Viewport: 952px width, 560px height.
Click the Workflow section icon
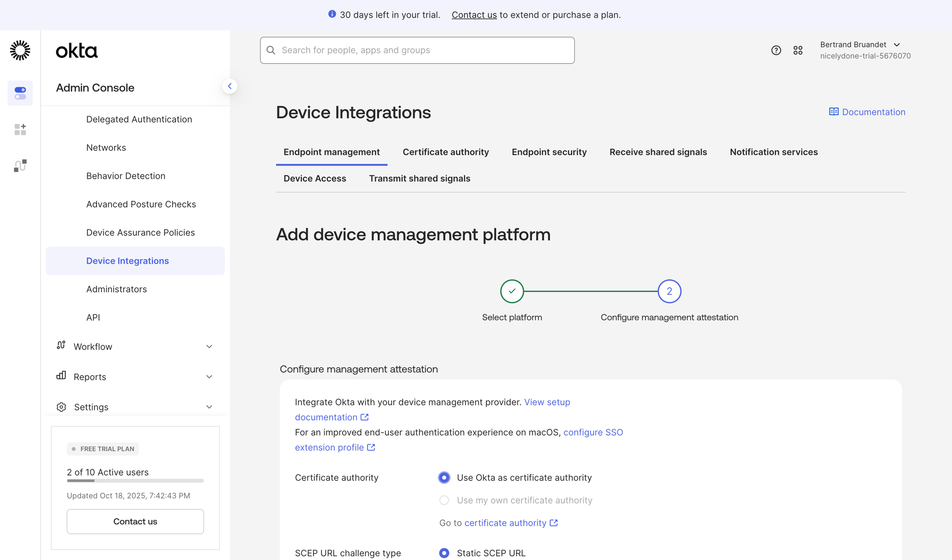[x=61, y=345]
